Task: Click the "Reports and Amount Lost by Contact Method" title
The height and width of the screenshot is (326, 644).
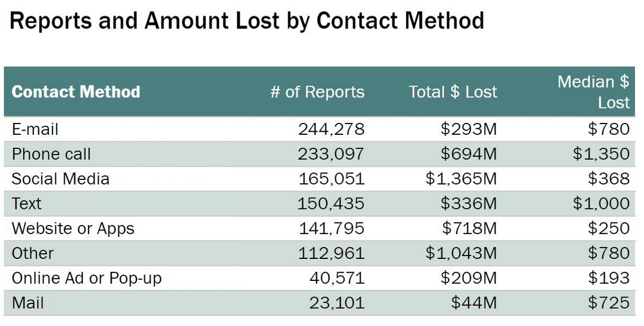Action: tap(247, 21)
